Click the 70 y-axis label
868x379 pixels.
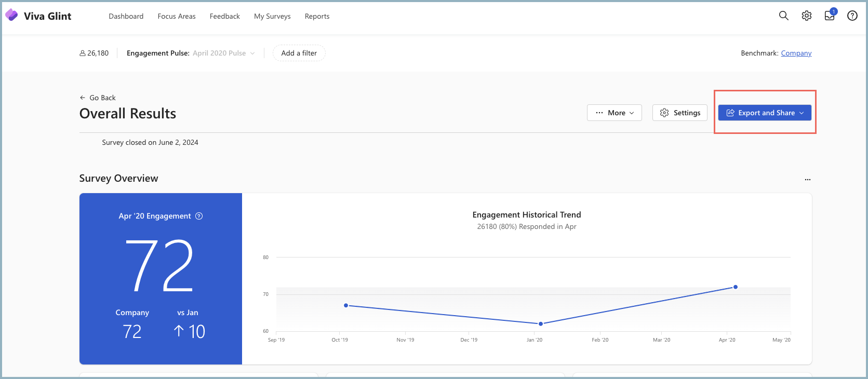click(x=266, y=294)
